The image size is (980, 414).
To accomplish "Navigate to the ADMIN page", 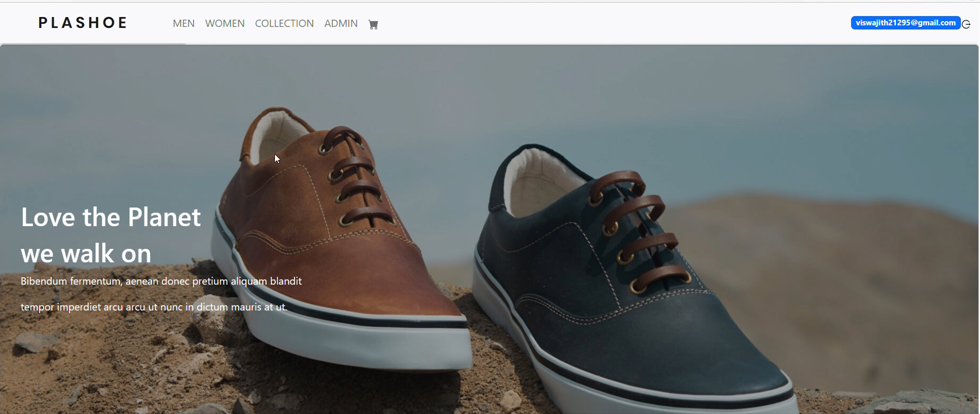I will [341, 23].
